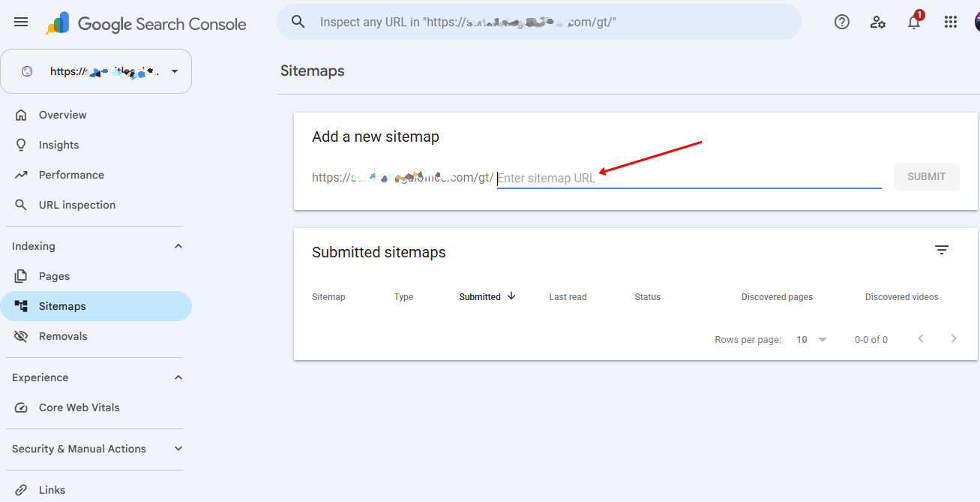This screenshot has width=980, height=502.
Task: Open the Google apps grid
Action: [951, 22]
